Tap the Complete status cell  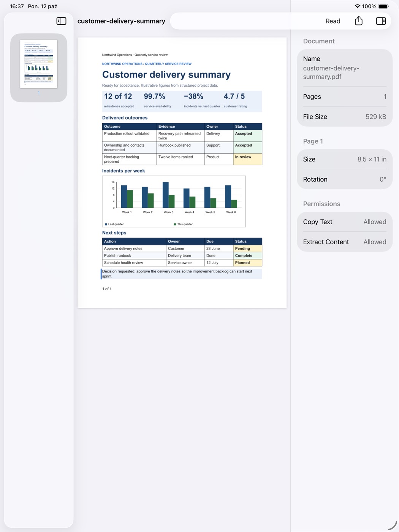247,256
